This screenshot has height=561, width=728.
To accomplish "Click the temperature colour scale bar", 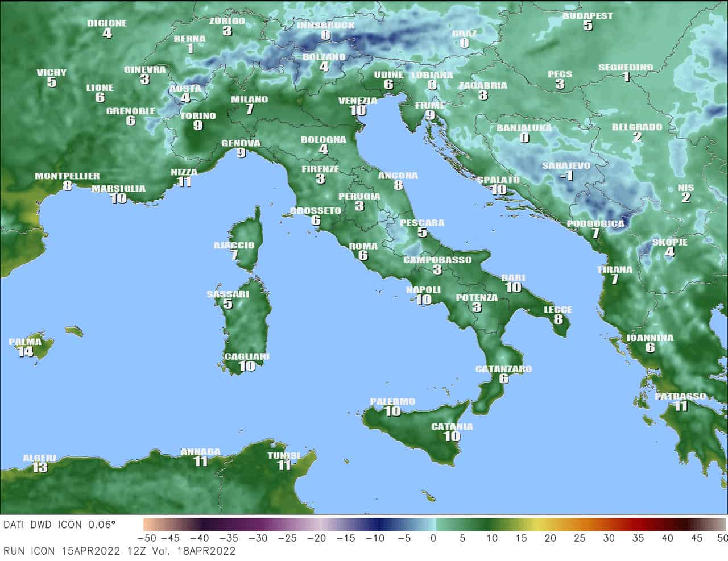I will [435, 524].
